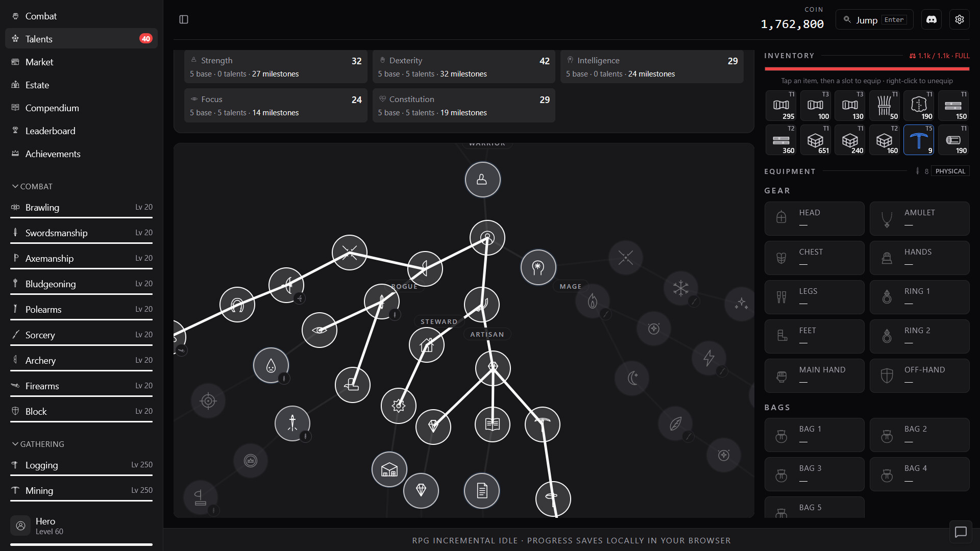Click the Logging progress bar
The image size is (980, 551).
(82, 475)
